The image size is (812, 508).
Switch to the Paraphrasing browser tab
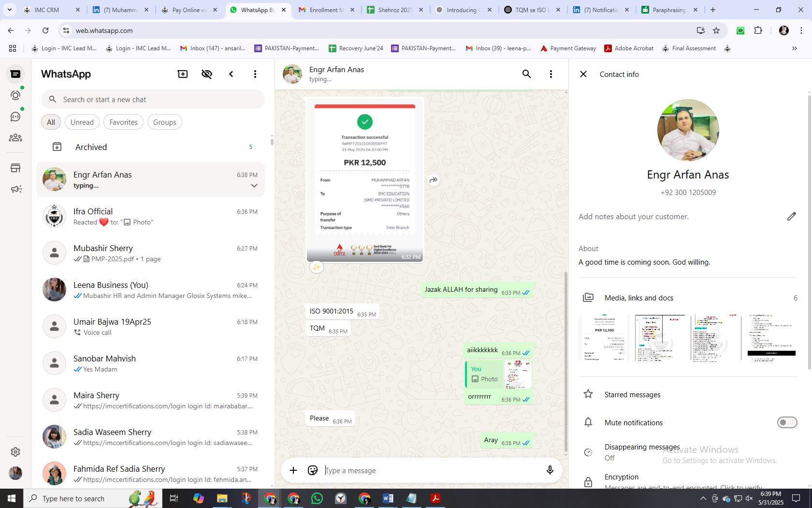coord(669,10)
